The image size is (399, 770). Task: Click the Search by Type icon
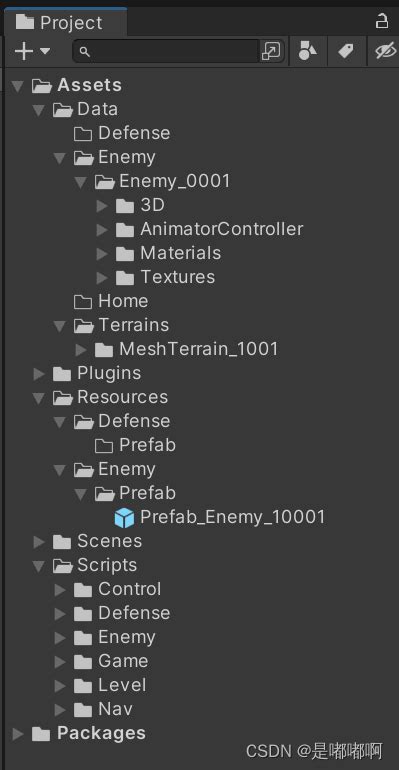(308, 51)
